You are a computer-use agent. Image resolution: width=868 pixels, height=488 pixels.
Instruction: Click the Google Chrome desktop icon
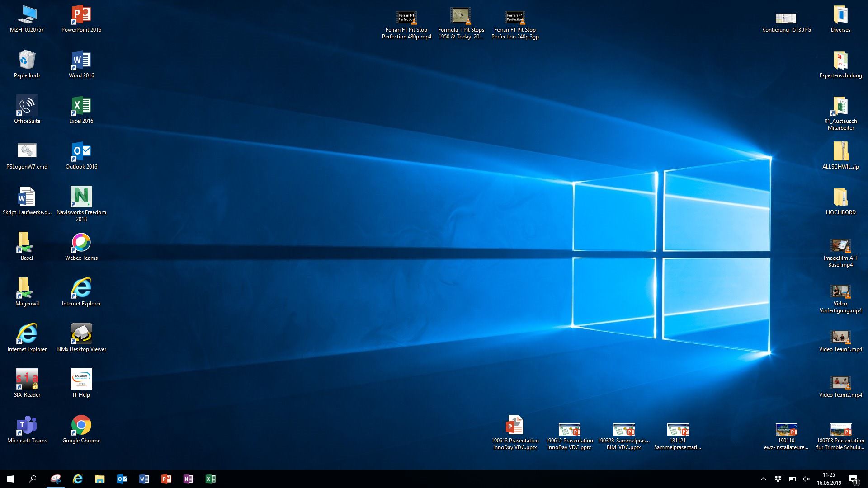[x=81, y=426]
